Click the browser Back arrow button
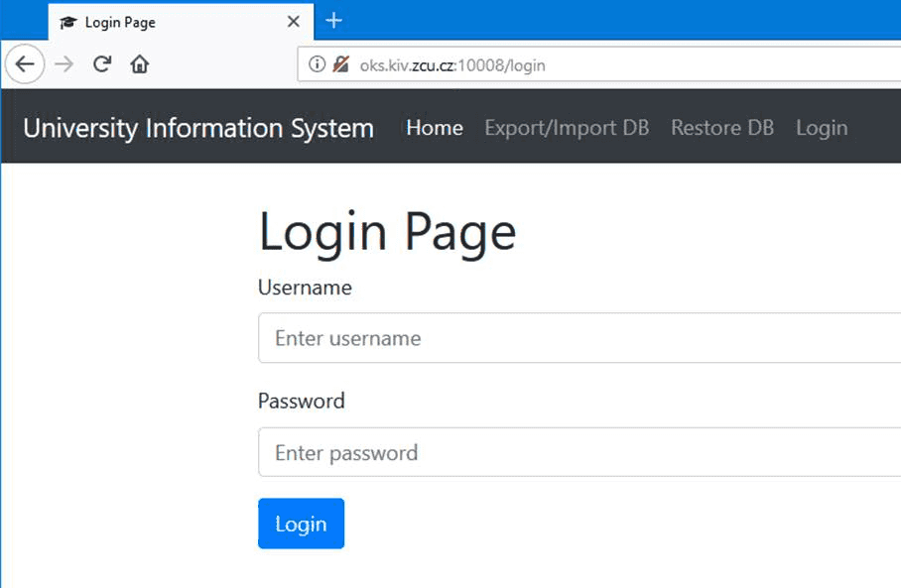This screenshot has width=901, height=588. (25, 64)
